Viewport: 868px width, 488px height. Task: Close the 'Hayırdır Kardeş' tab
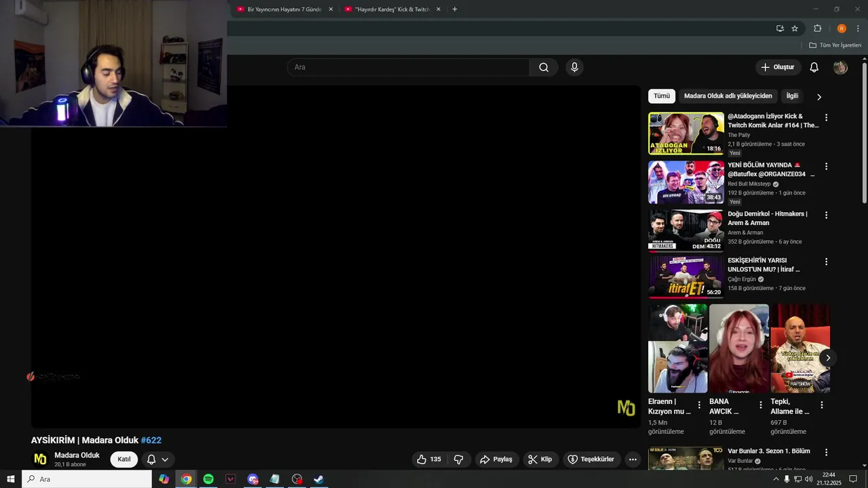pyautogui.click(x=438, y=9)
